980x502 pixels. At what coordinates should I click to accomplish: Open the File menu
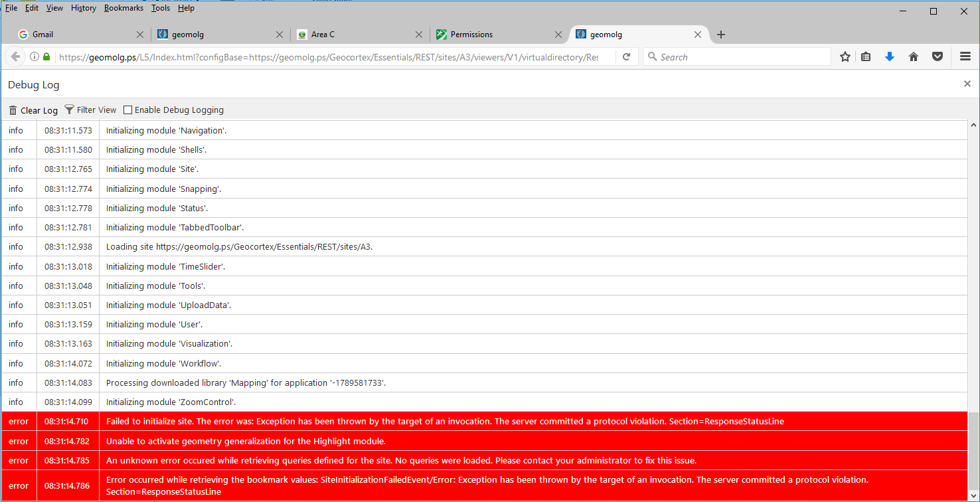tap(11, 8)
